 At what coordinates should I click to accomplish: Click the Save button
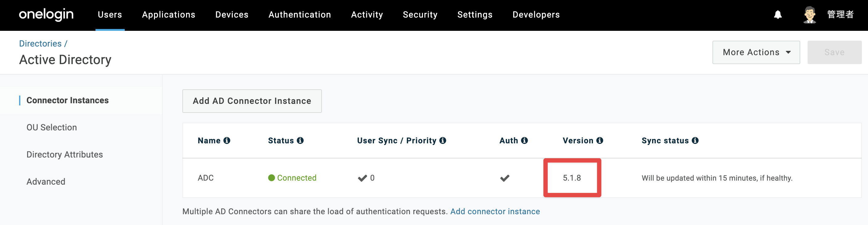point(834,52)
